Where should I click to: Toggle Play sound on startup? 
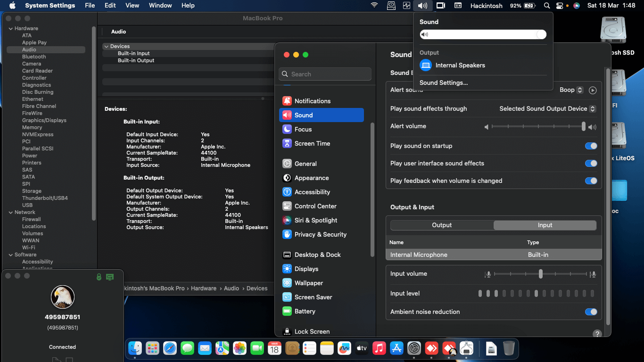[591, 146]
